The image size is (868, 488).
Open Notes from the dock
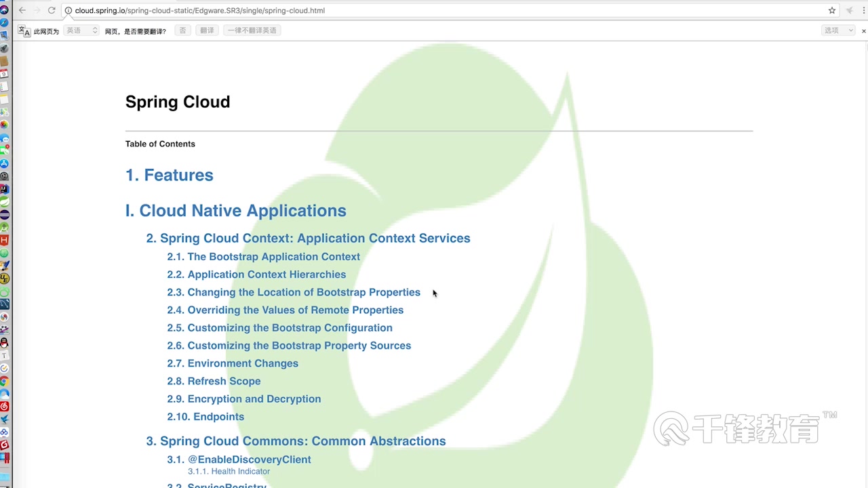pyautogui.click(x=4, y=99)
